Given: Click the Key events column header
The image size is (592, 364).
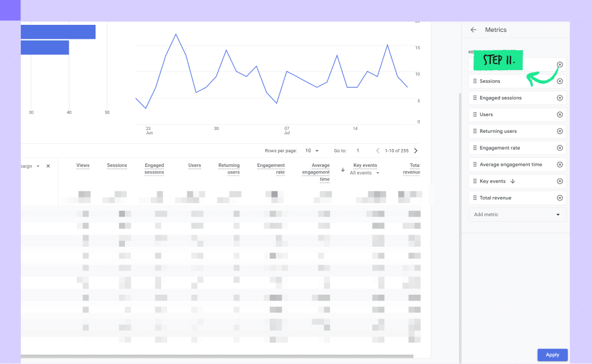Looking at the screenshot, I should [365, 165].
